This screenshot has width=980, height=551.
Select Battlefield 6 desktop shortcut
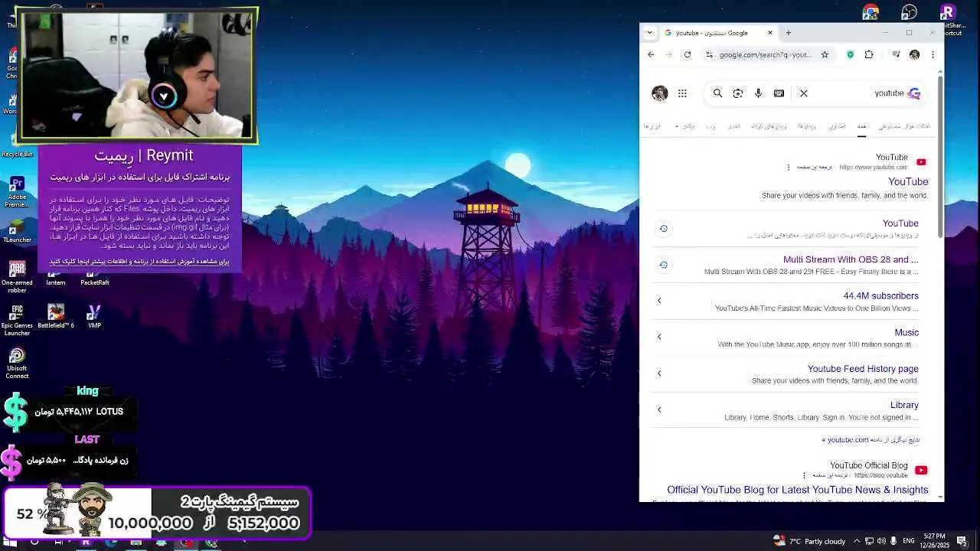(56, 316)
